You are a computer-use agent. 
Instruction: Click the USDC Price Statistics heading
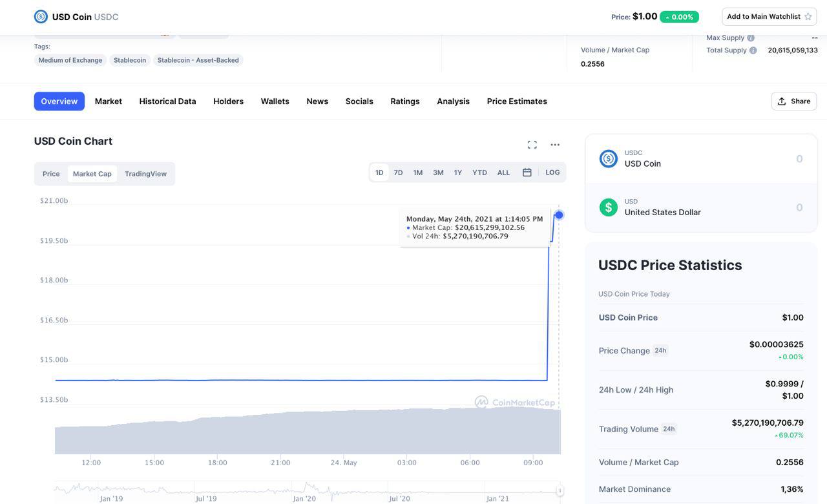[x=670, y=265]
